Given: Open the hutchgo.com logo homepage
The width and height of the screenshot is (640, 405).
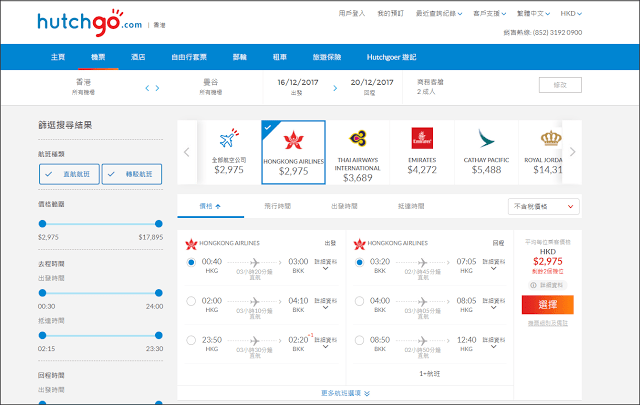Looking at the screenshot, I should pos(89,23).
